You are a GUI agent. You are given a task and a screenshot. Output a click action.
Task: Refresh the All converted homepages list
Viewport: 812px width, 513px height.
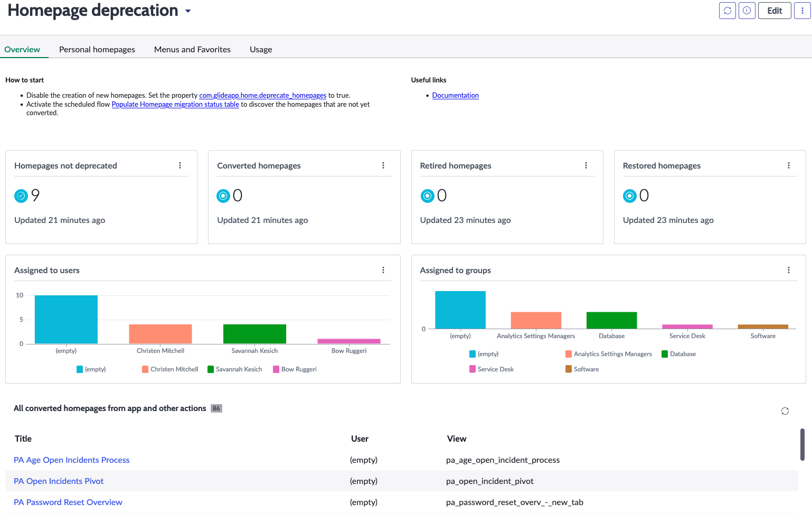coord(785,411)
